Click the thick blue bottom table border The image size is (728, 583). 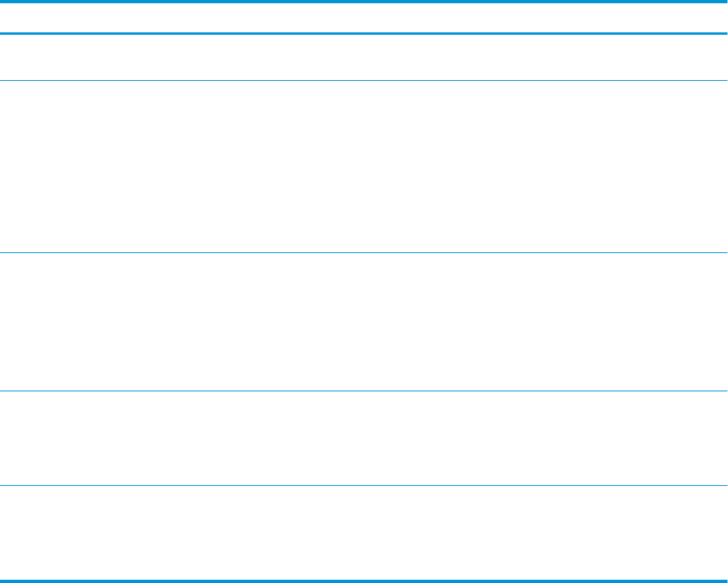pos(364,580)
